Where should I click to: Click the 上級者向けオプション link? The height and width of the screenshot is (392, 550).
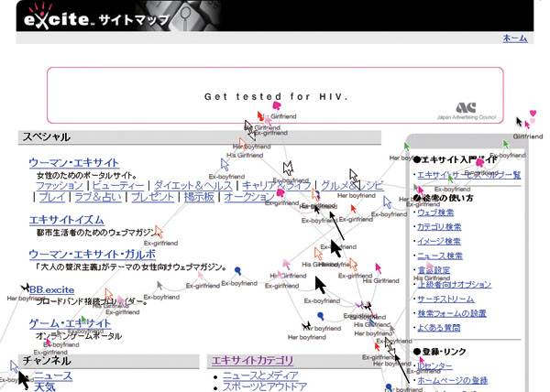pyautogui.click(x=455, y=285)
